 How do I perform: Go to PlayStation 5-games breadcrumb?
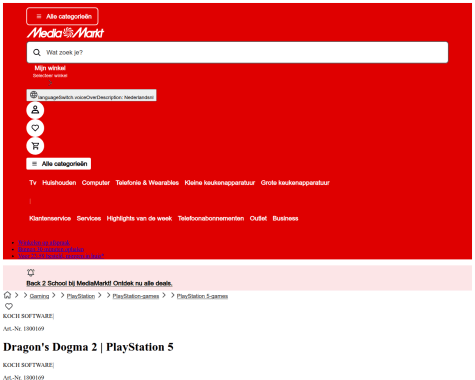click(202, 296)
